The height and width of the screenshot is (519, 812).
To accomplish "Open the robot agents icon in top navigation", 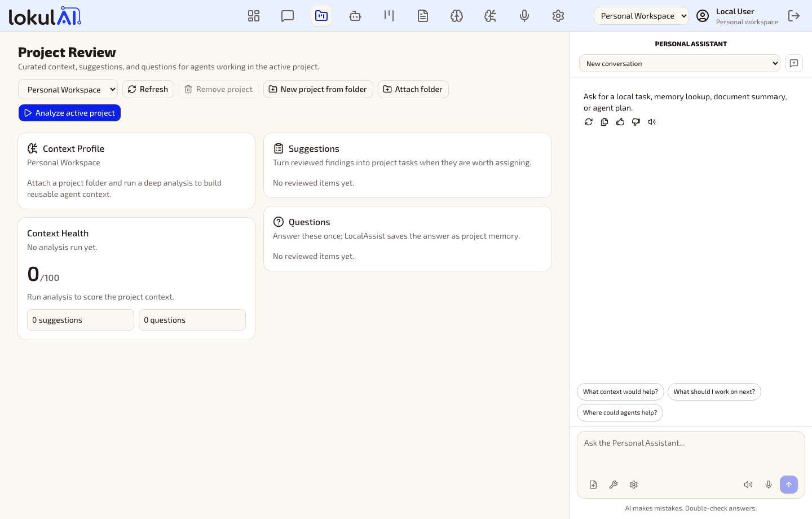I will coord(355,16).
